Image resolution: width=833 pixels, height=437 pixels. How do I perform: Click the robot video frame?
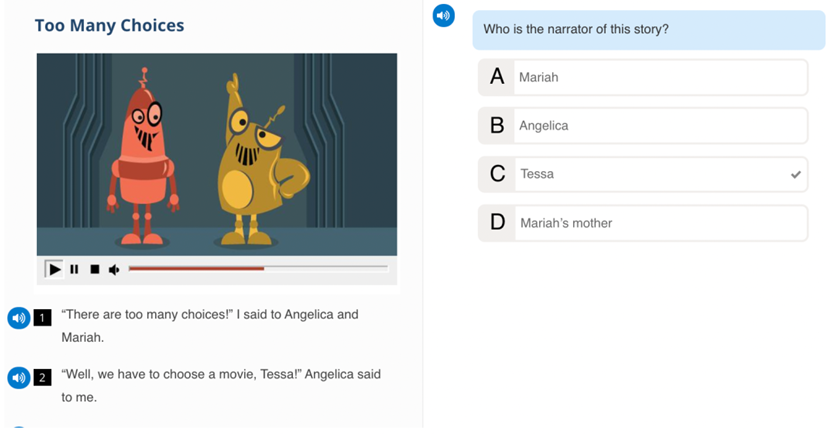tap(217, 155)
